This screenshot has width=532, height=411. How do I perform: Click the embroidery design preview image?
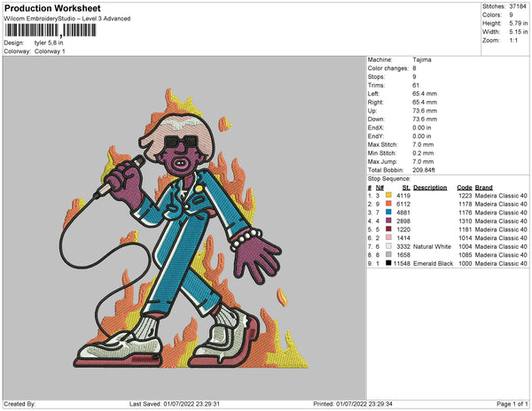pos(184,228)
